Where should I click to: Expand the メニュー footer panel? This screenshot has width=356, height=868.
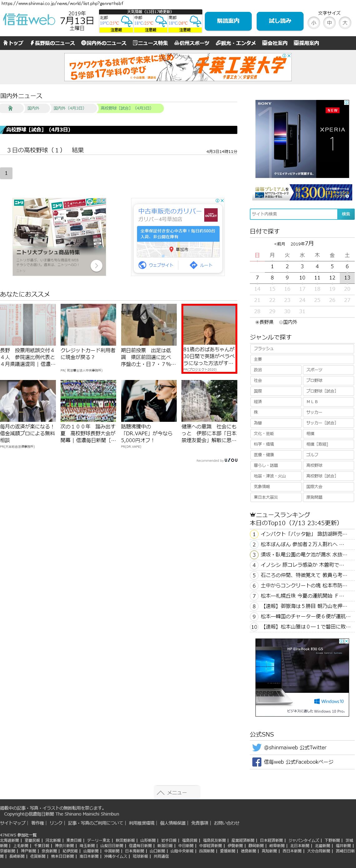pos(177,792)
